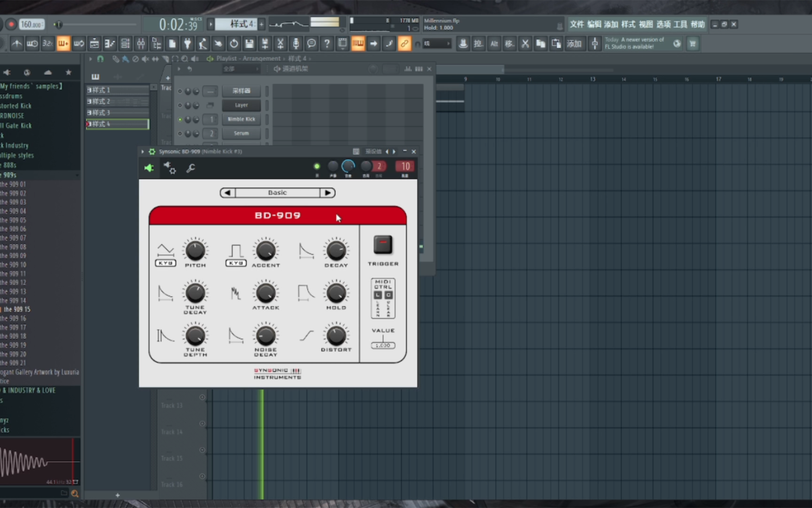The image size is (812, 508).
Task: Toggle KYB button next to PITCH knob
Action: coord(165,263)
